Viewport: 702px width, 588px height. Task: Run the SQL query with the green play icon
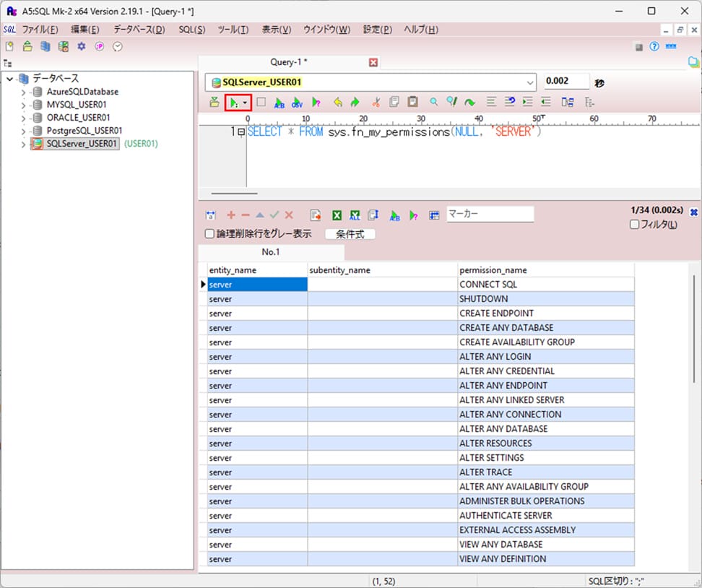[x=233, y=103]
